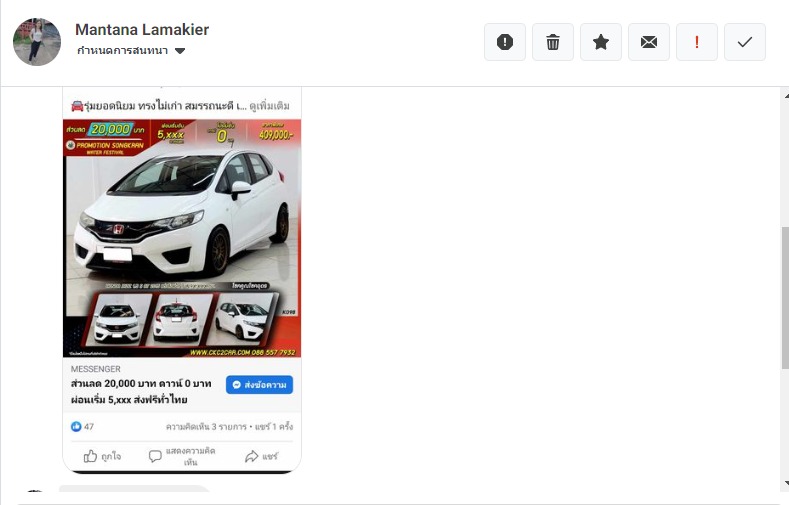789x505 pixels.
Task: Open the white Honda car ad image
Action: click(x=182, y=238)
